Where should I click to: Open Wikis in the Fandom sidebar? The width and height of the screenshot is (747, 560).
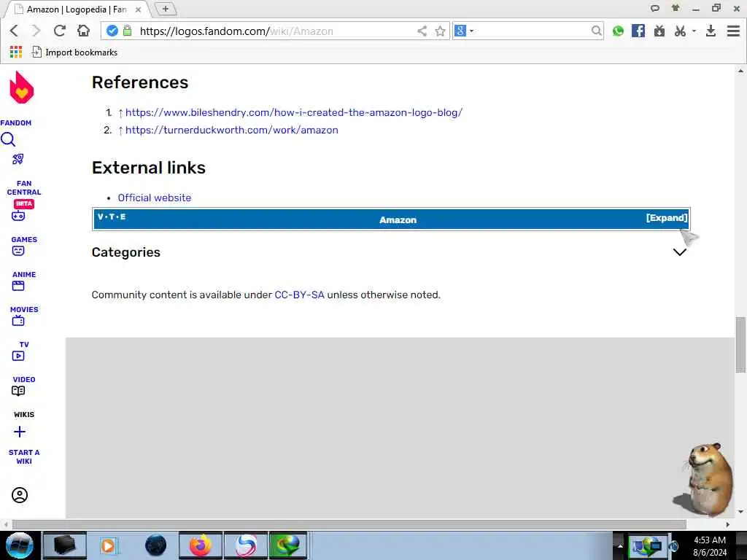point(24,414)
